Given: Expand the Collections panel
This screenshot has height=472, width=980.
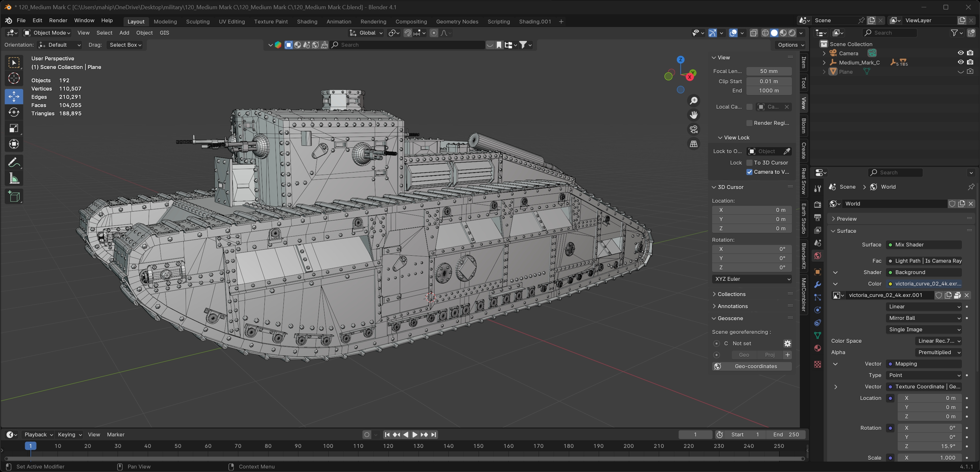Looking at the screenshot, I should click(x=731, y=294).
